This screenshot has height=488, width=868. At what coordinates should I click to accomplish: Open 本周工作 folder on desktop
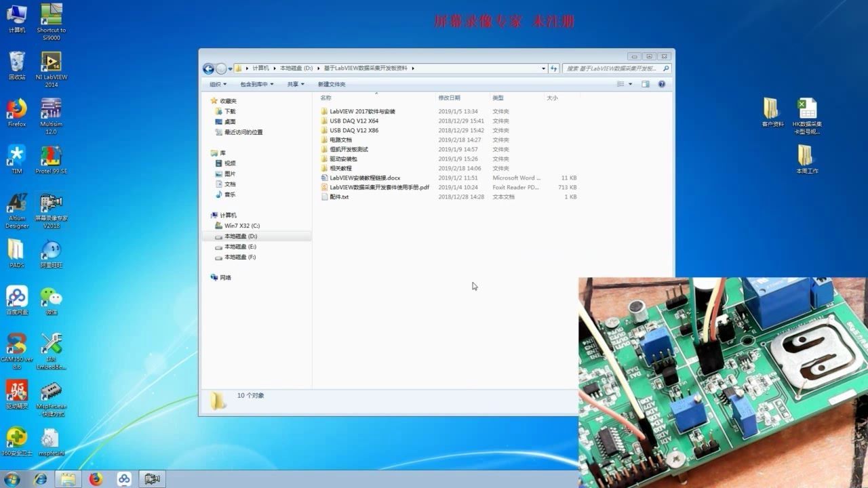click(807, 159)
